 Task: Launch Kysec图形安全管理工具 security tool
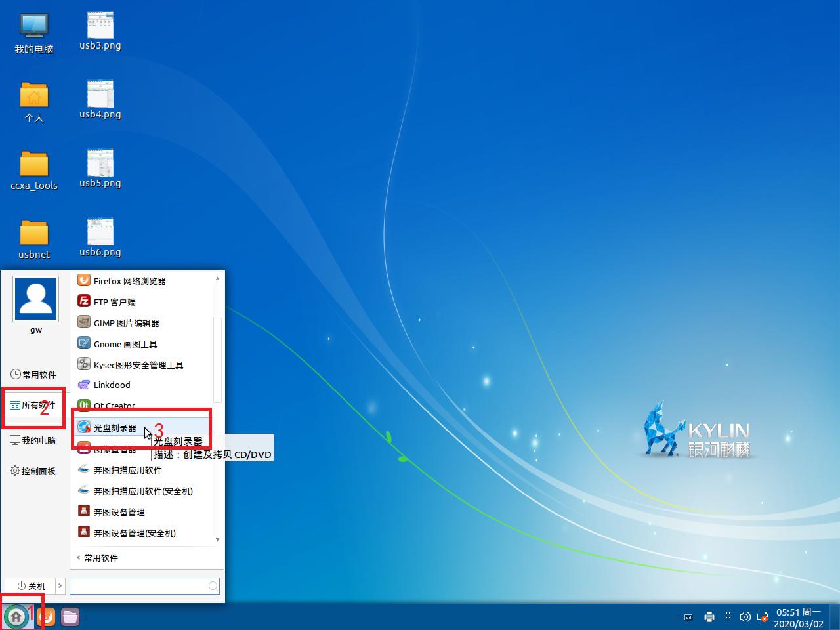coord(138,364)
